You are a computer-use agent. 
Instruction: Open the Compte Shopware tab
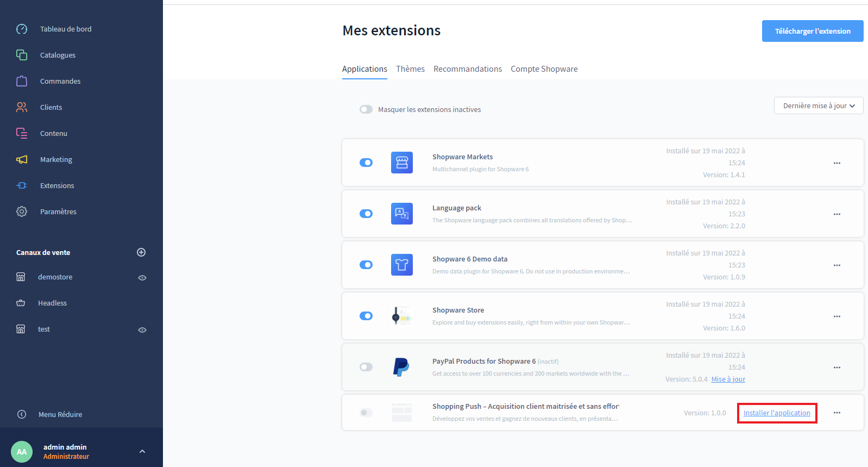tap(544, 69)
